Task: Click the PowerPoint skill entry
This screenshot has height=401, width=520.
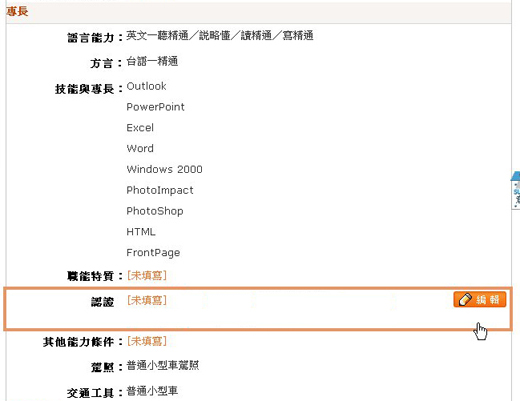Action: (155, 107)
